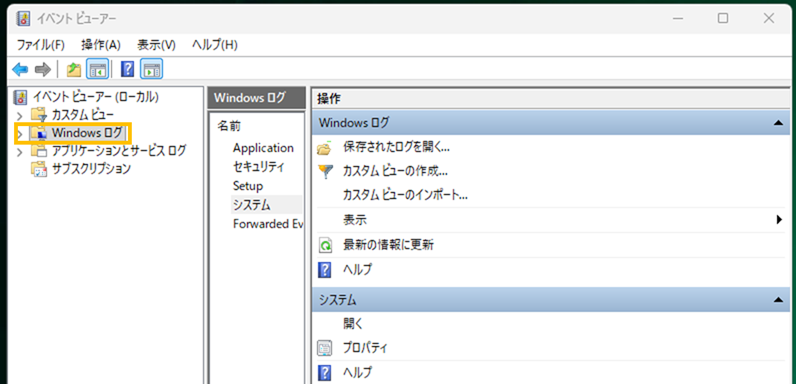Open the 表示 submenu arrow

pyautogui.click(x=779, y=220)
